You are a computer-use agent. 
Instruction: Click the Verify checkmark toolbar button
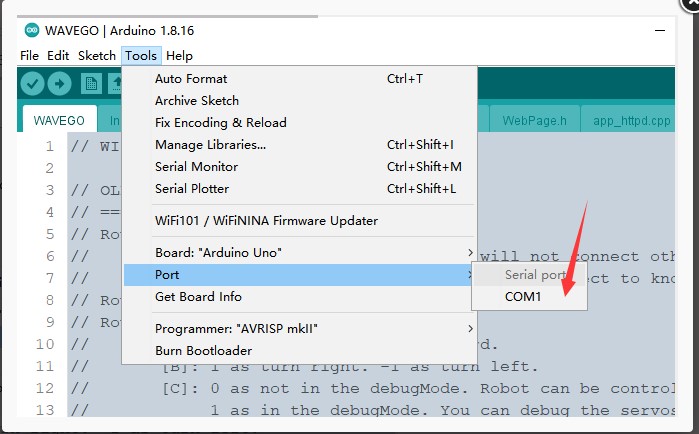(32, 83)
